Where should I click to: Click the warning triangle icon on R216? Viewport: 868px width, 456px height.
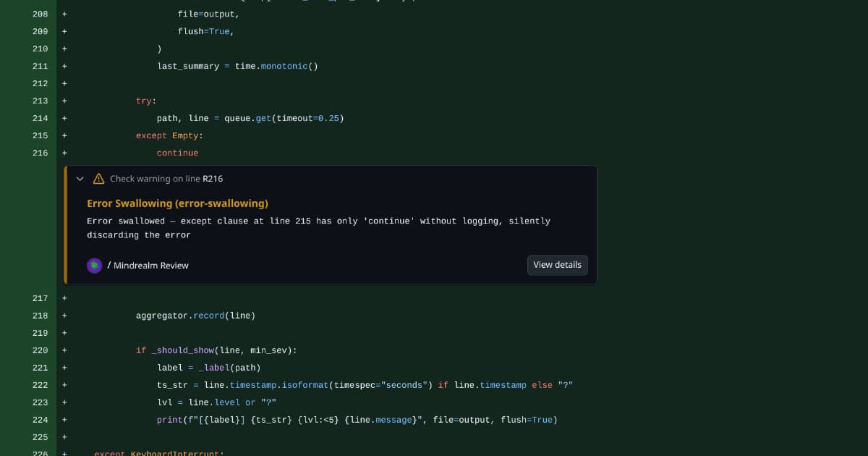[x=98, y=178]
